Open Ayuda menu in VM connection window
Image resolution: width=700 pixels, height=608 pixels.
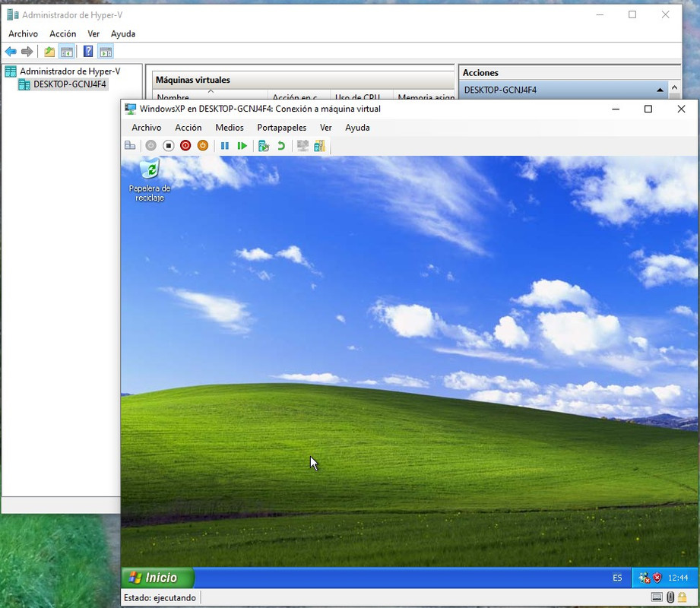[357, 128]
